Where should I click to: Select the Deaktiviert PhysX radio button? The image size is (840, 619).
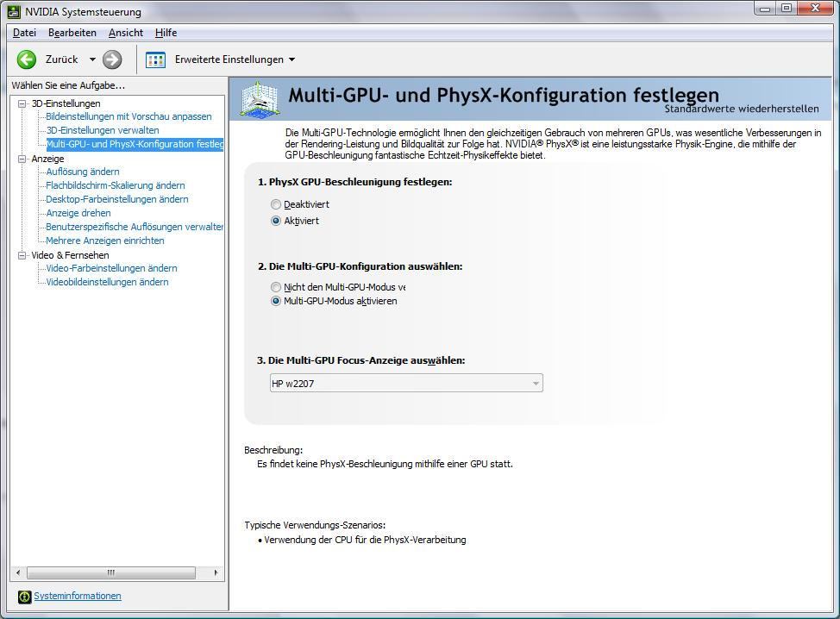click(276, 204)
